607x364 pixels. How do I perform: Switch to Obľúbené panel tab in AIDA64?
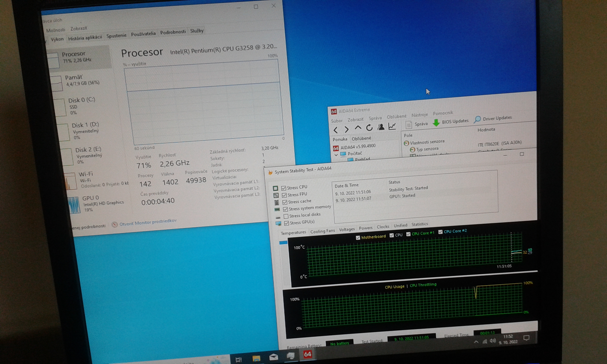point(361,139)
